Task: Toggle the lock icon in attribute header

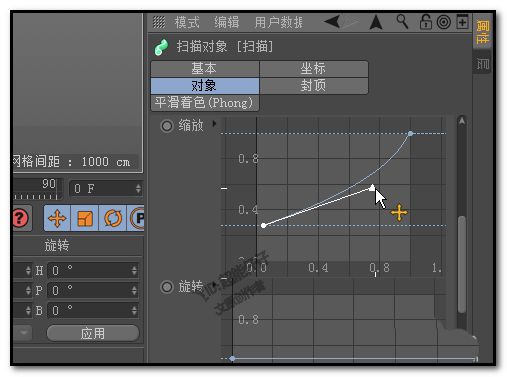Action: pyautogui.click(x=426, y=22)
